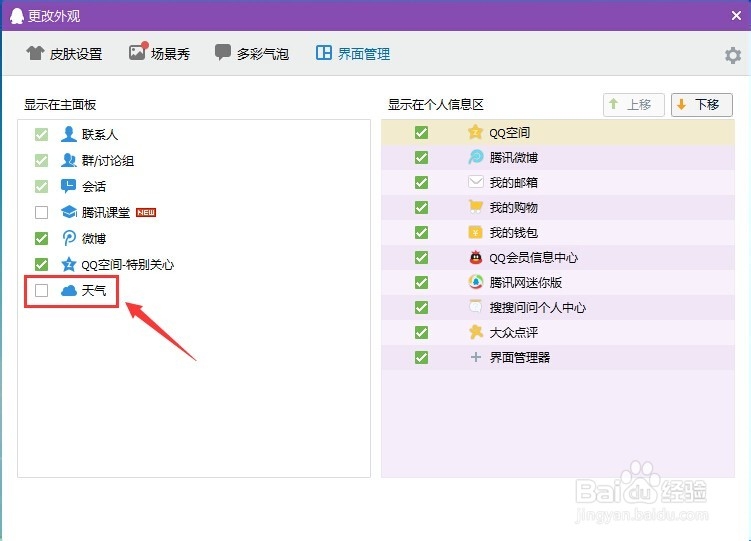Click the greyed 会话 checkbox

[x=42, y=186]
